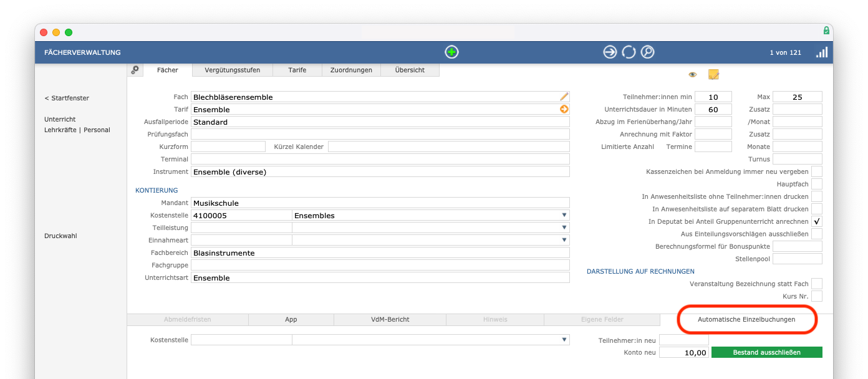Click pencil edit icon in Fach field
This screenshot has height=379, width=868.
click(564, 97)
